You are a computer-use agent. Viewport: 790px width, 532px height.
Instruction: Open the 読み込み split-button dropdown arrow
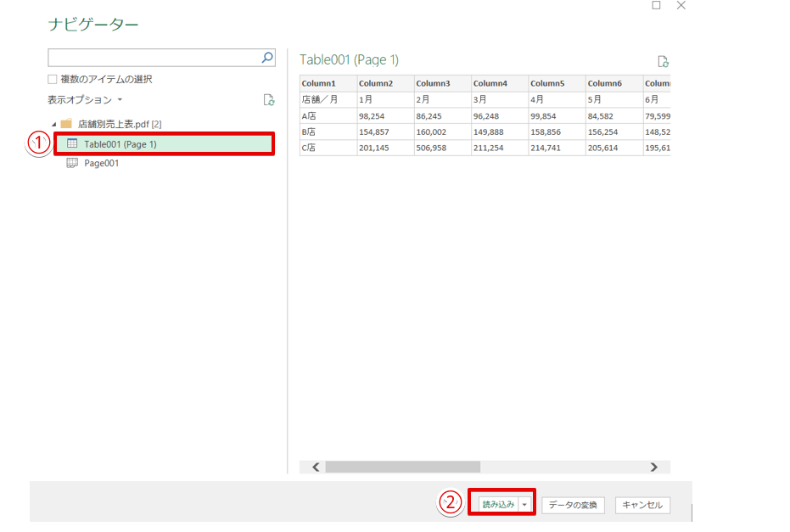click(x=526, y=505)
